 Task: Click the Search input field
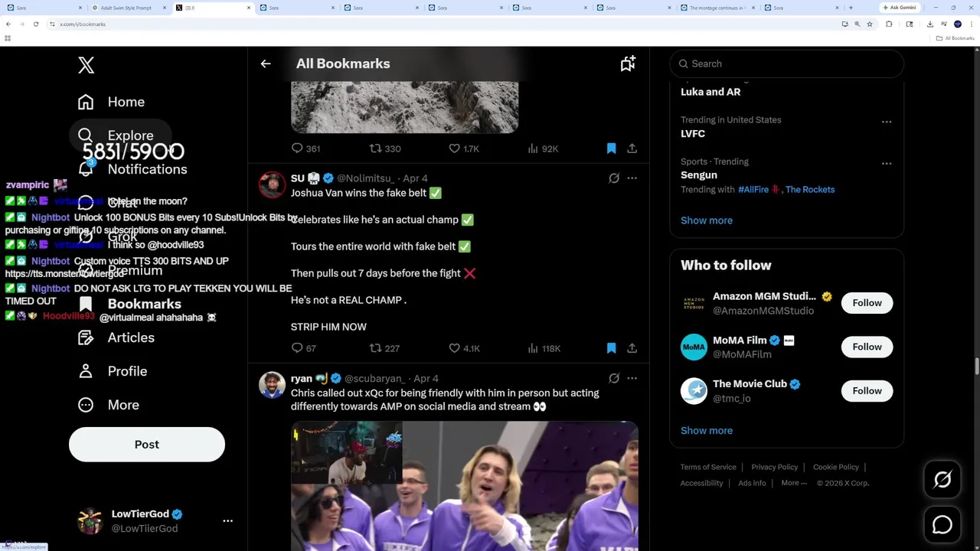coord(786,64)
